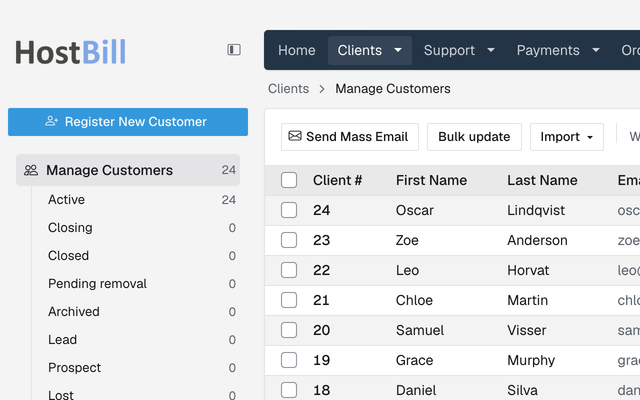Click last name Lindqvist
Screen dimensions: 640x400
536,210
